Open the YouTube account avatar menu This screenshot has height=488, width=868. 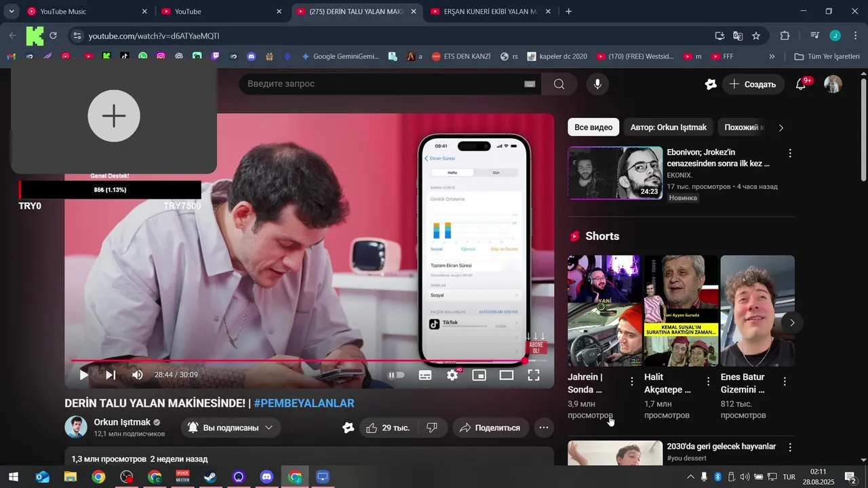pyautogui.click(x=833, y=84)
